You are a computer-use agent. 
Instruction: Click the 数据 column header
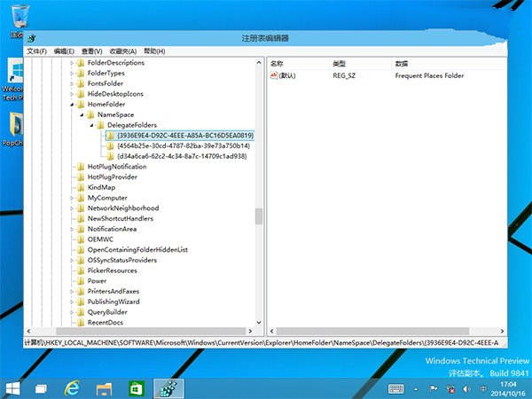coord(450,64)
